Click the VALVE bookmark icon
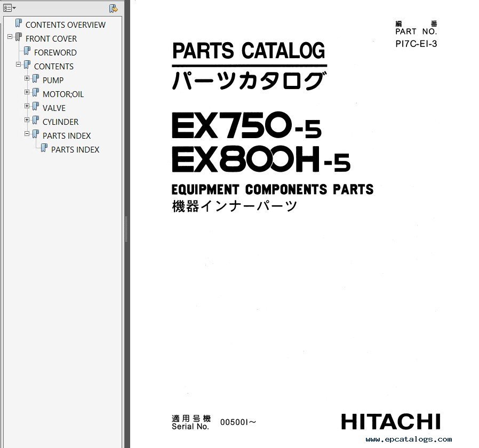Screen dimensions: 479x448 coord(36,106)
